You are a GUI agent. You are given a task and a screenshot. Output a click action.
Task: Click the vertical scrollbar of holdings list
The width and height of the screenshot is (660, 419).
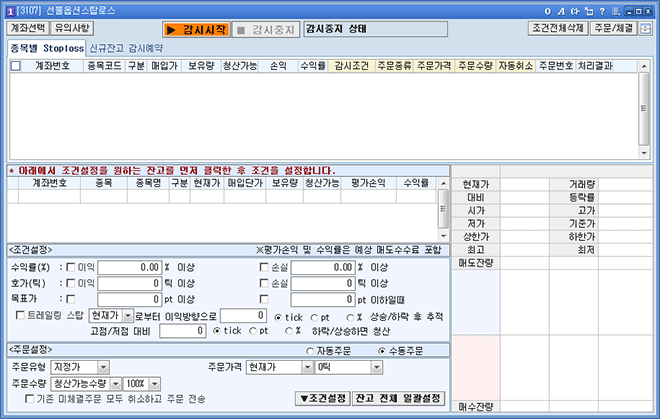click(x=444, y=208)
